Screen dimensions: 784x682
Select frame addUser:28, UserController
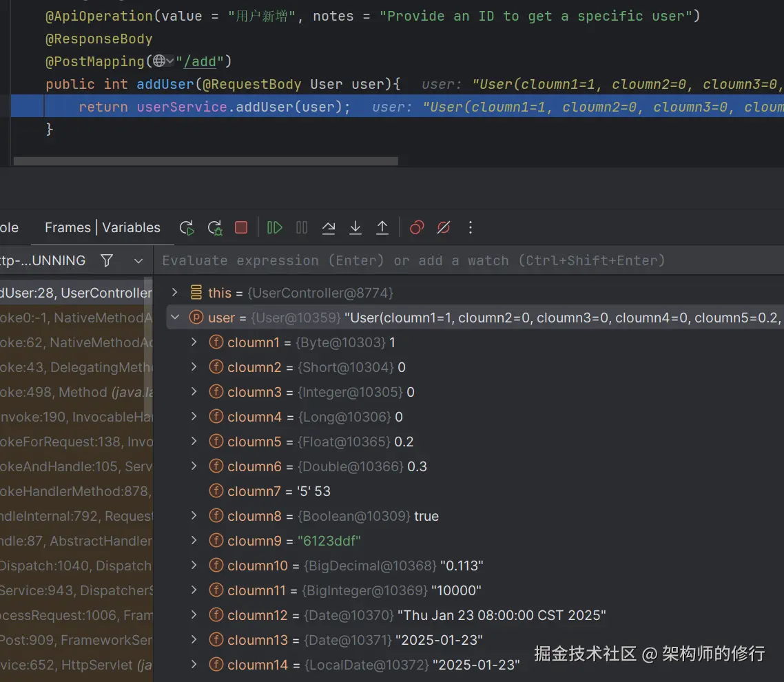[76, 293]
